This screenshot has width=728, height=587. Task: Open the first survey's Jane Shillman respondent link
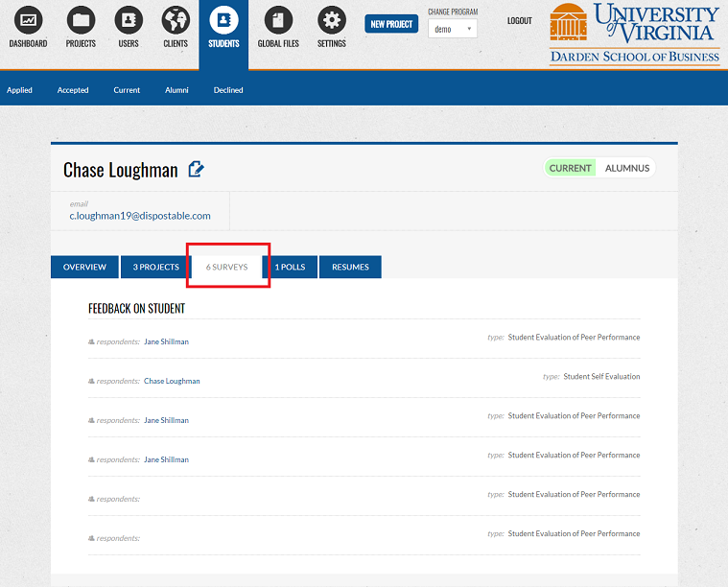pyautogui.click(x=166, y=341)
